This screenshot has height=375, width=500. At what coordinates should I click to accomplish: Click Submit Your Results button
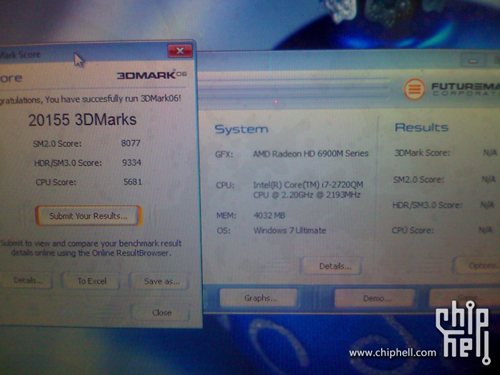click(x=89, y=216)
